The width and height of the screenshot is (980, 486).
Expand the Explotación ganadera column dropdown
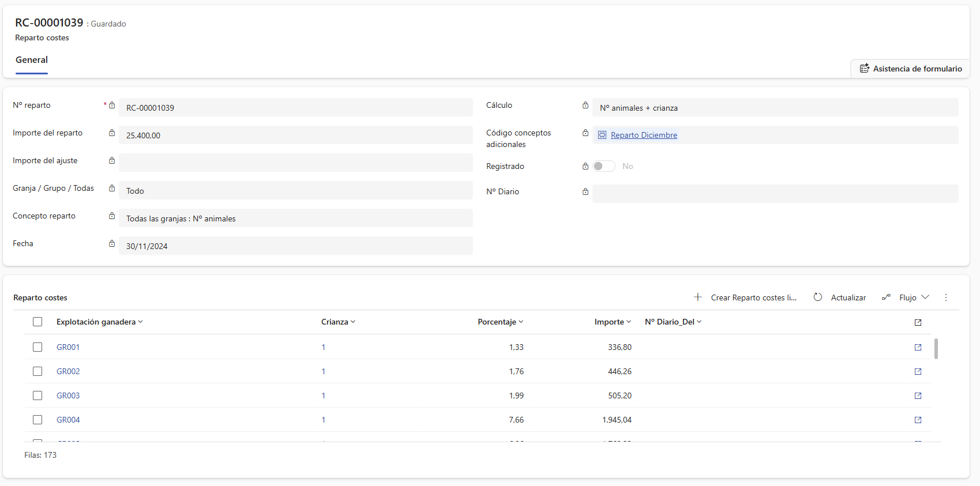pos(141,322)
